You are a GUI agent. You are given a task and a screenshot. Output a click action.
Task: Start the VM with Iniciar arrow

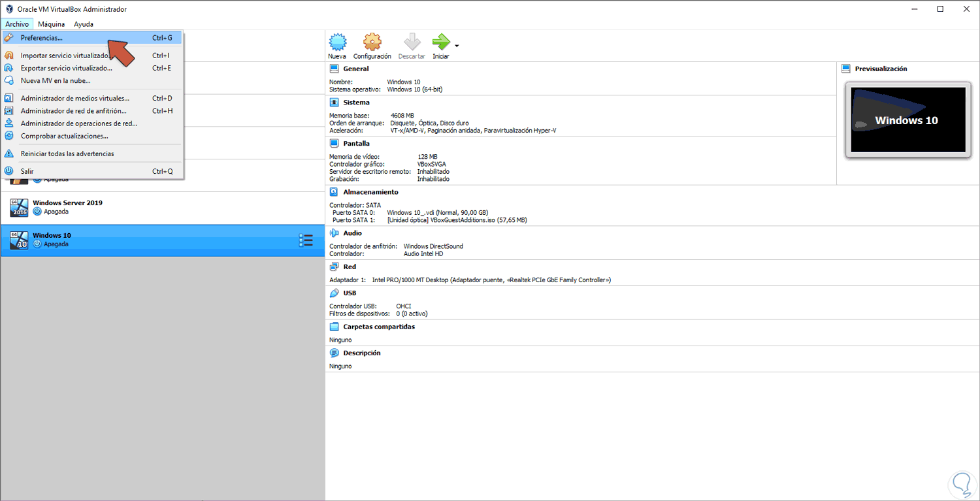point(441,42)
